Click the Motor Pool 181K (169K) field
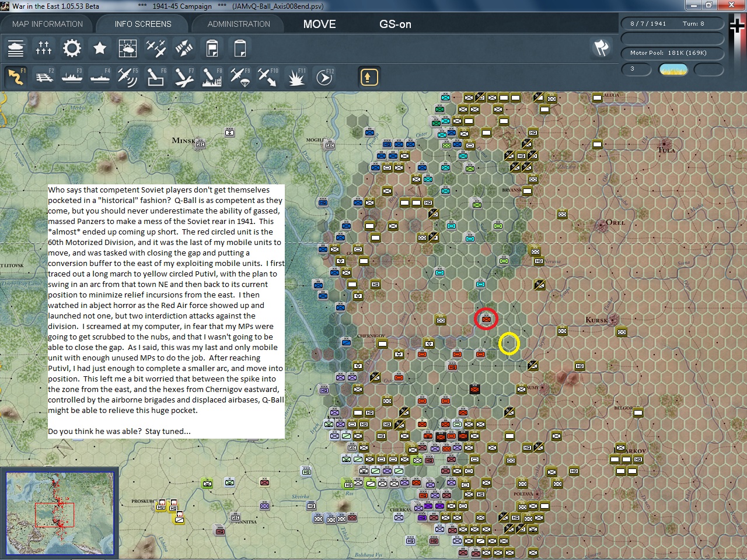The image size is (747, 560). 672,53
